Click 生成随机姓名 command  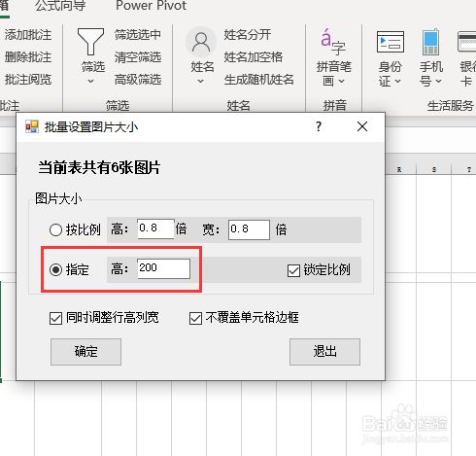tap(258, 80)
